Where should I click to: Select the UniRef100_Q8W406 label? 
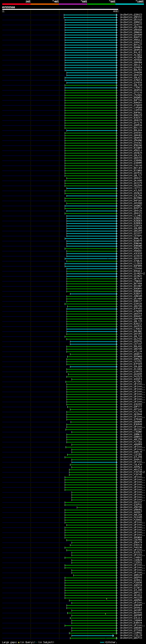(131, 32)
